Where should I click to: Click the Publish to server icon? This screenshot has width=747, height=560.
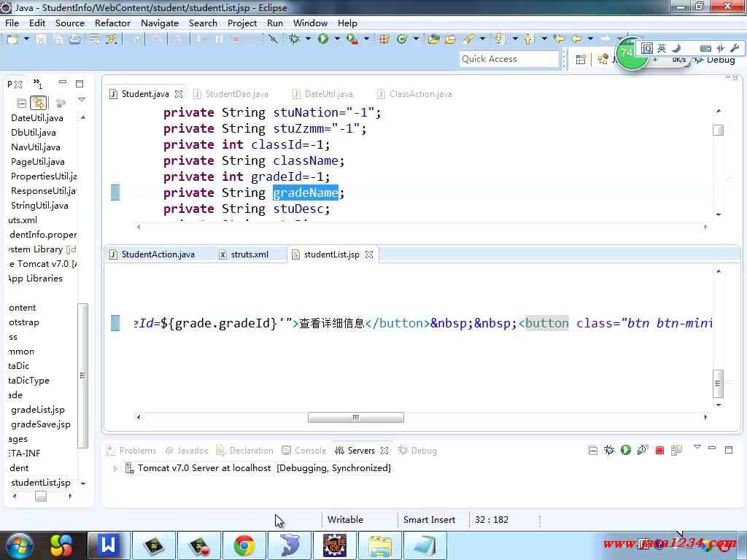click(676, 450)
